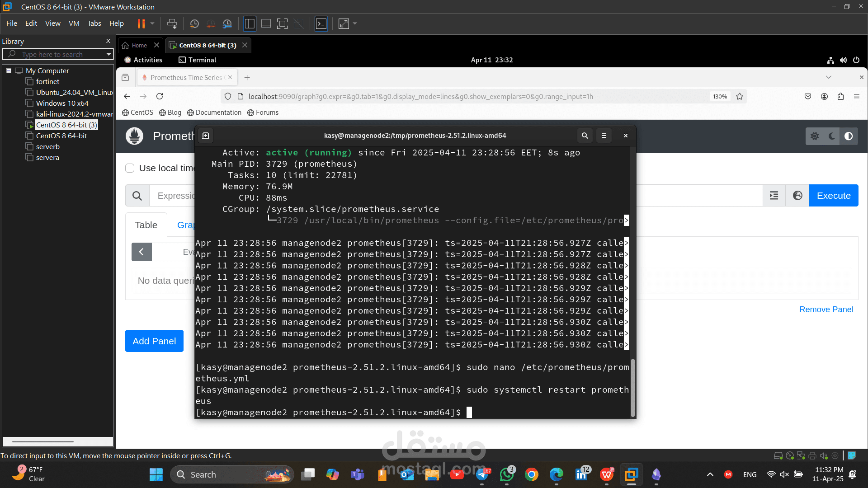Open the VMware File menu

[12, 23]
